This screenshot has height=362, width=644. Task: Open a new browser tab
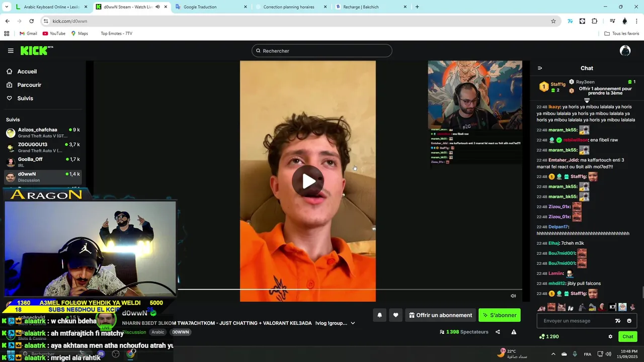[417, 7]
